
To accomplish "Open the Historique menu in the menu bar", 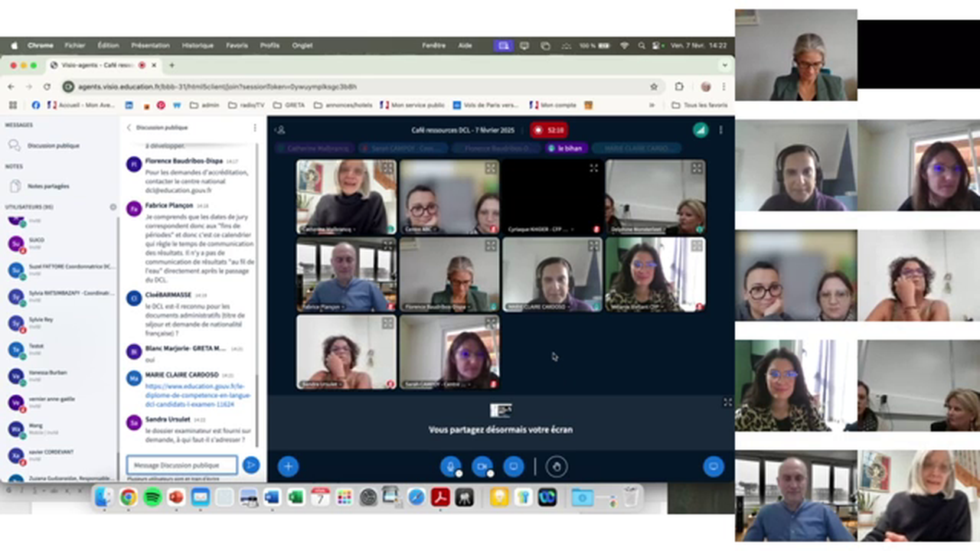I will click(x=198, y=45).
